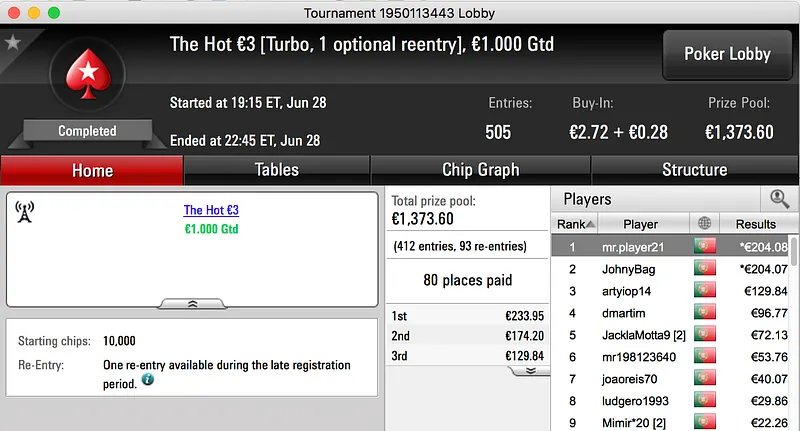This screenshot has height=431, width=800.
Task: Select the Home tab
Action: click(92, 170)
